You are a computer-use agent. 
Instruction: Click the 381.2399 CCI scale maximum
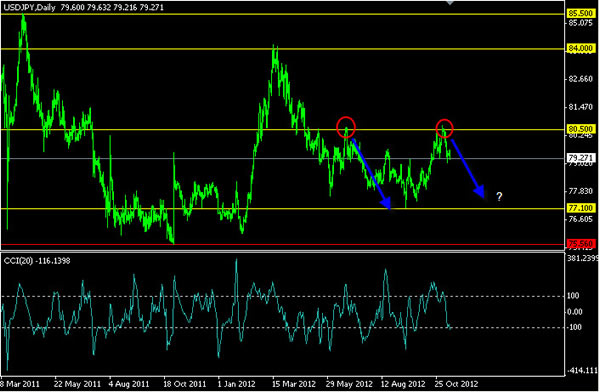[x=582, y=258]
